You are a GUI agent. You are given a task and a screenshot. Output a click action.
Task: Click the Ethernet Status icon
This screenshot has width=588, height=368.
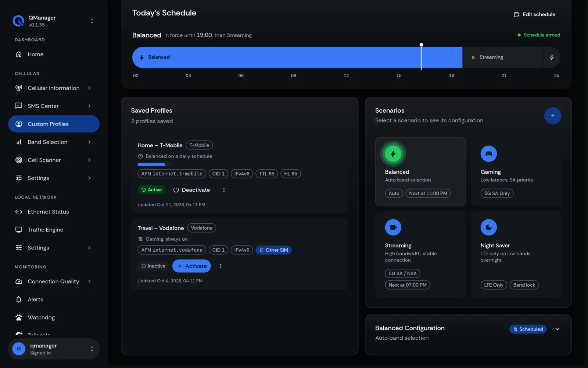pyautogui.click(x=19, y=212)
